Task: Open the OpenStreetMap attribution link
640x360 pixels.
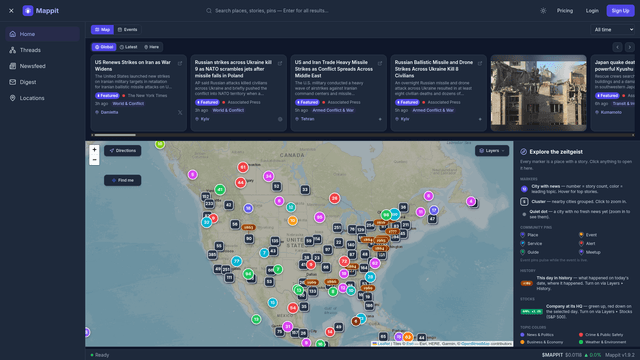Action: pyautogui.click(x=476, y=344)
